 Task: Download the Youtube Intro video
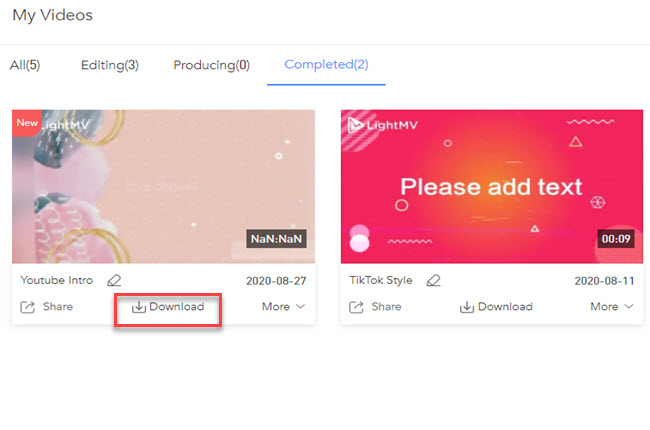168,307
